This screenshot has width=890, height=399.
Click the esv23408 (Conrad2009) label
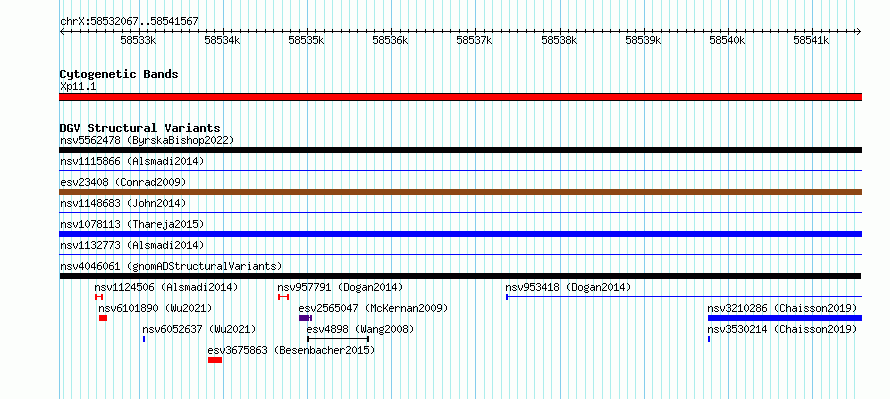click(123, 182)
